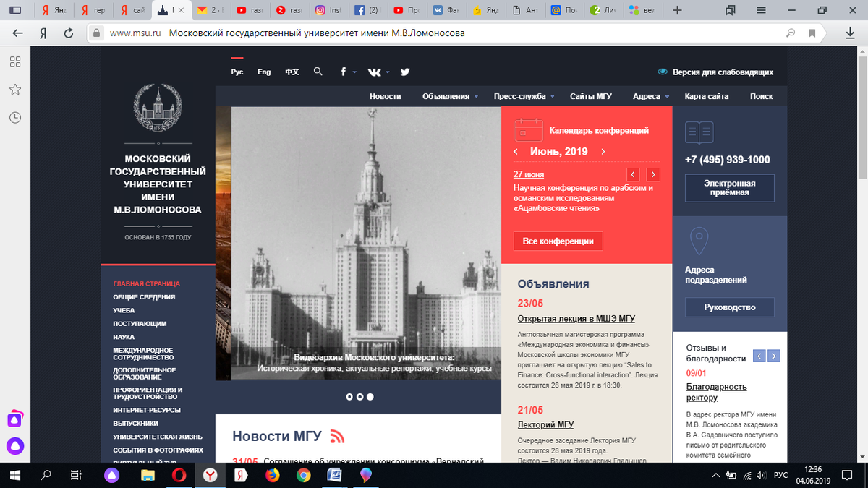The width and height of the screenshot is (868, 488).
Task: Select the third carousel slide dot
Action: coord(370,396)
